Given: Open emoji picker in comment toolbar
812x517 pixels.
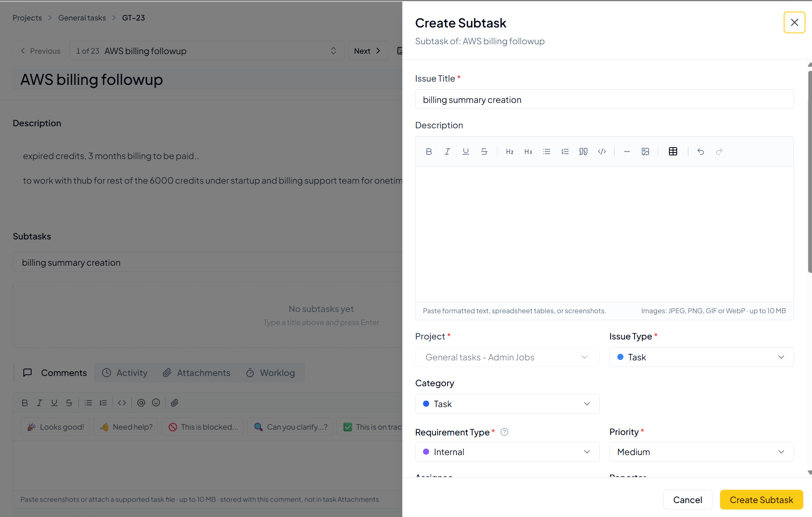Looking at the screenshot, I should pyautogui.click(x=156, y=403).
